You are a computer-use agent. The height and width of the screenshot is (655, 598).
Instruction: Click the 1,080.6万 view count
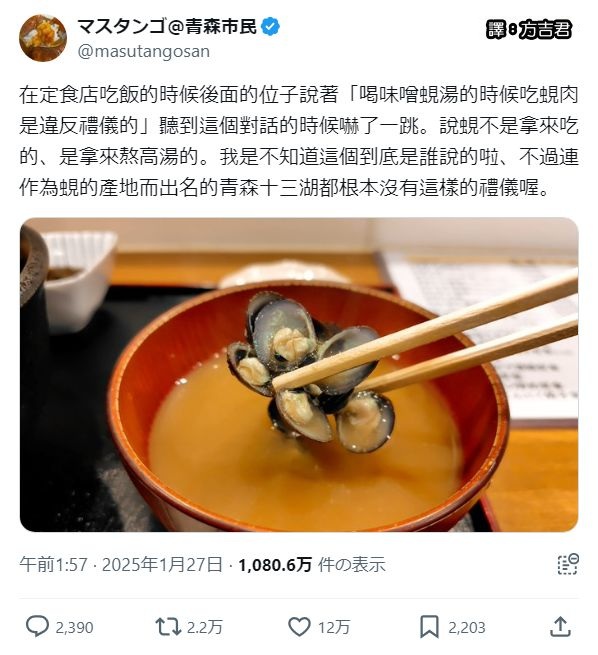pyautogui.click(x=275, y=565)
